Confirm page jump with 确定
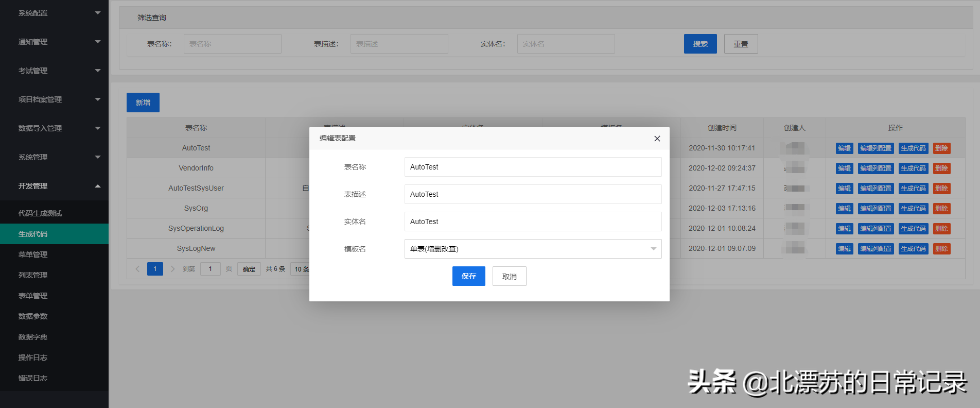980x408 pixels. 249,269
